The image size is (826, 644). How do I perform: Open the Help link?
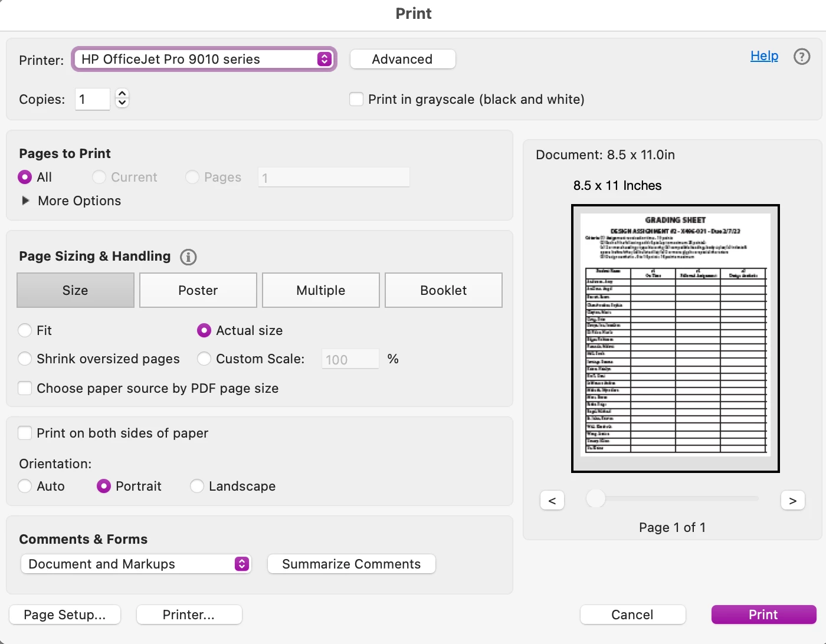(x=764, y=56)
